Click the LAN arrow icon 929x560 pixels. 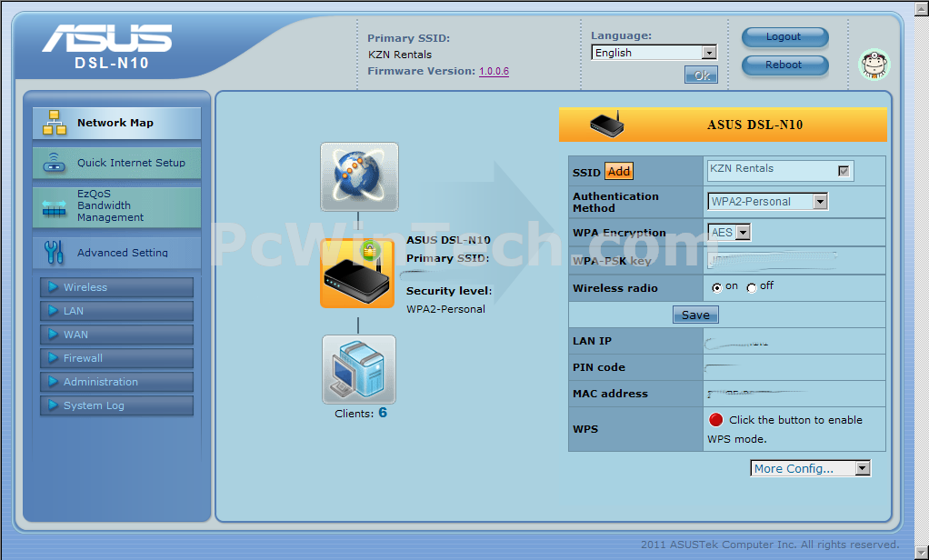coord(53,311)
